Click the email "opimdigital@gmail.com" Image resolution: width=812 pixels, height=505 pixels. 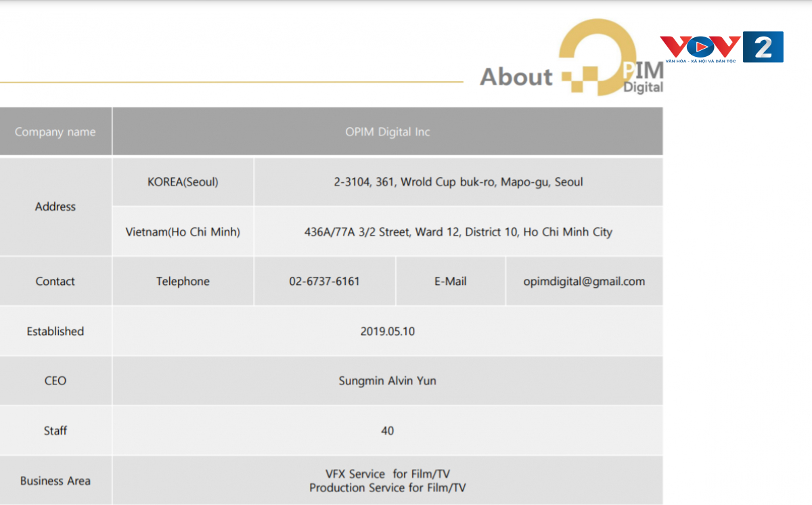(584, 282)
